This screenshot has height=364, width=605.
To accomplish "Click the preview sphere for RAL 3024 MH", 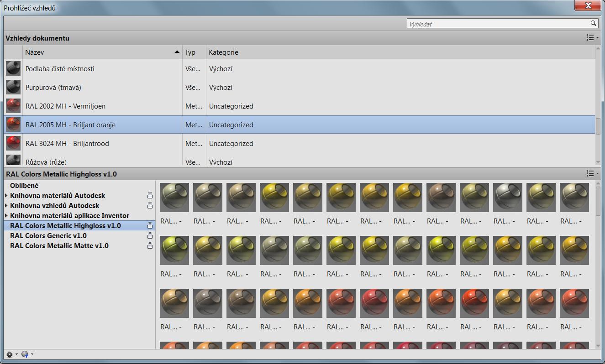I will (13, 143).
